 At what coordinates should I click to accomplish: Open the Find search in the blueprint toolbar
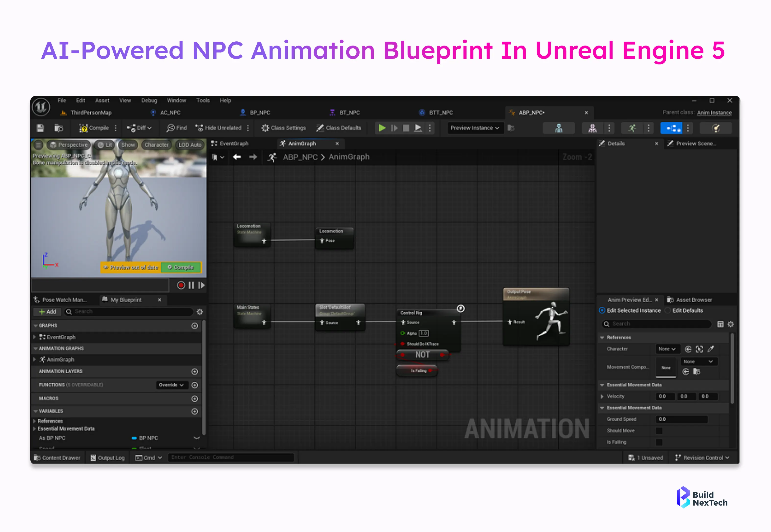click(x=176, y=128)
